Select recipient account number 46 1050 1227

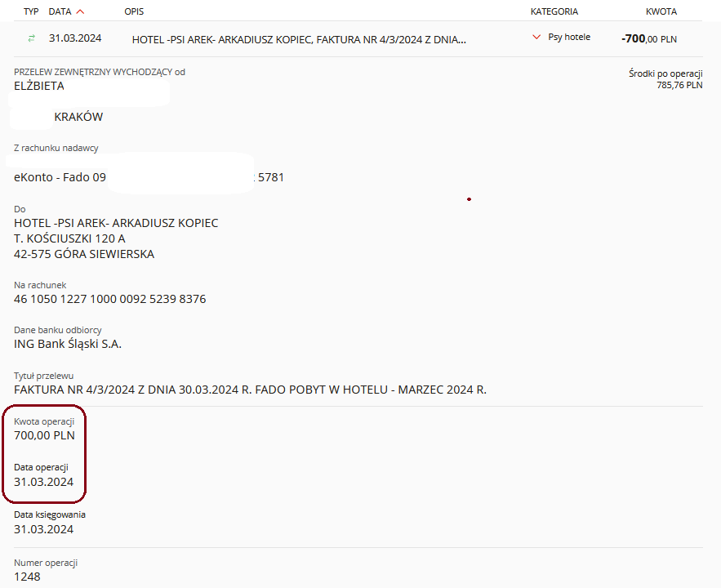click(x=110, y=299)
